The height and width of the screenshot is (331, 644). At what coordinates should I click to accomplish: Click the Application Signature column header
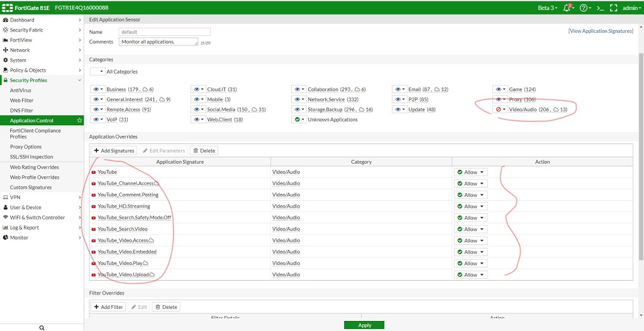coord(180,162)
